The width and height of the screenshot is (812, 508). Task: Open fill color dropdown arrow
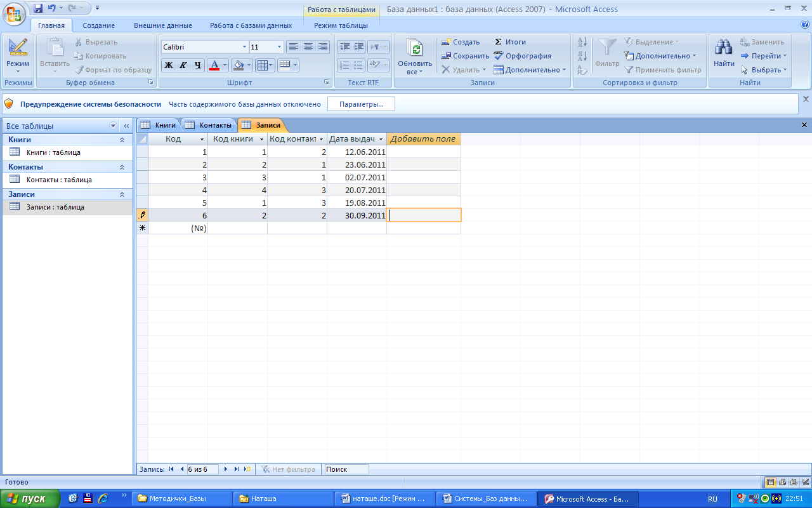click(249, 65)
